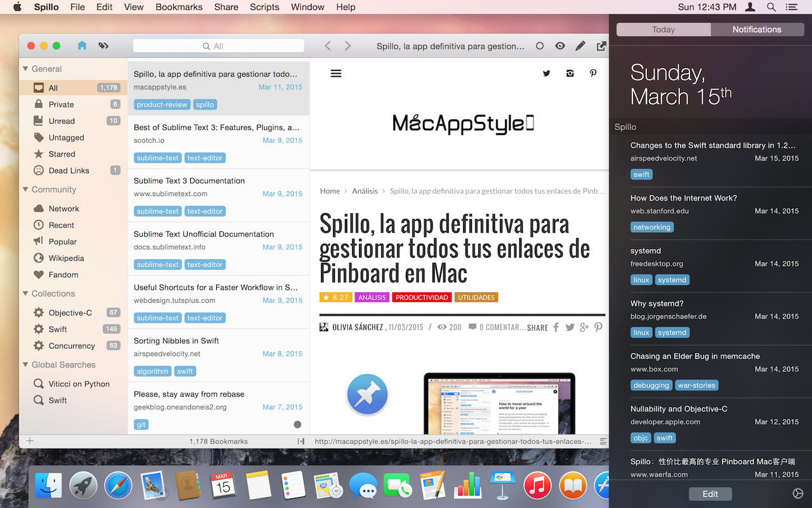
Task: Open Launchpad from the Dock
Action: (84, 486)
